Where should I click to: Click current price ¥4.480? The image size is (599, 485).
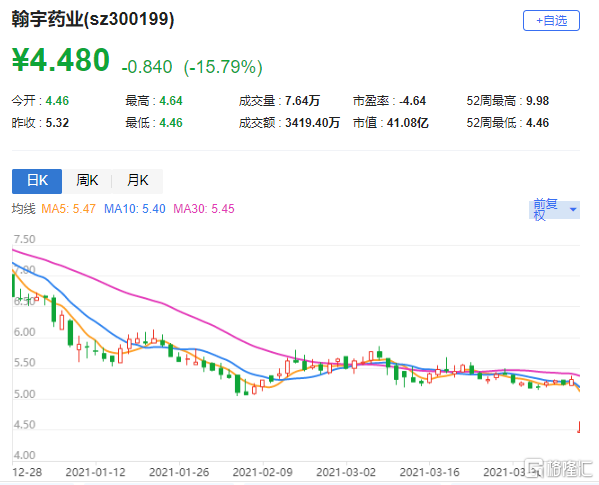click(x=61, y=60)
